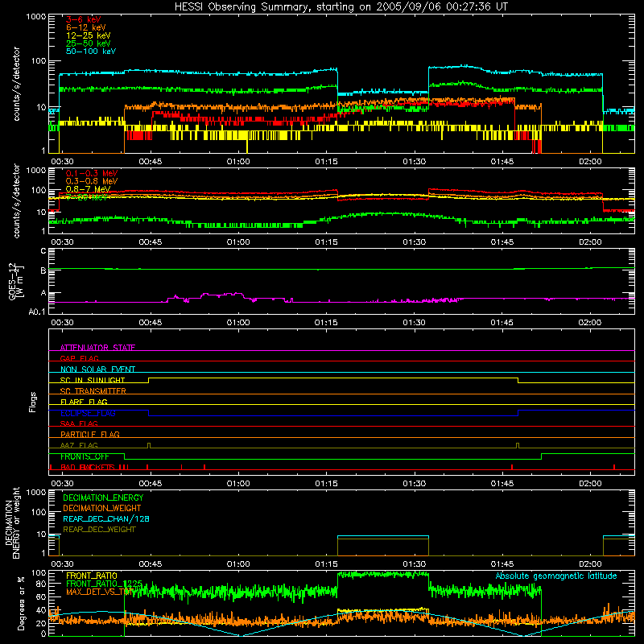The height and width of the screenshot is (644, 644).
Task: Click the B level on the GOES-12 axis
Action: tap(43, 270)
